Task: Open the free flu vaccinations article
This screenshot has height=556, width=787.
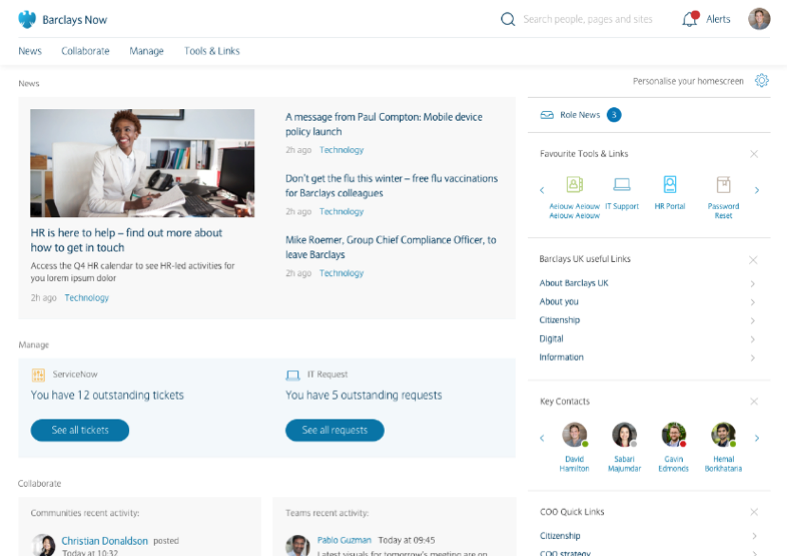Action: click(391, 186)
